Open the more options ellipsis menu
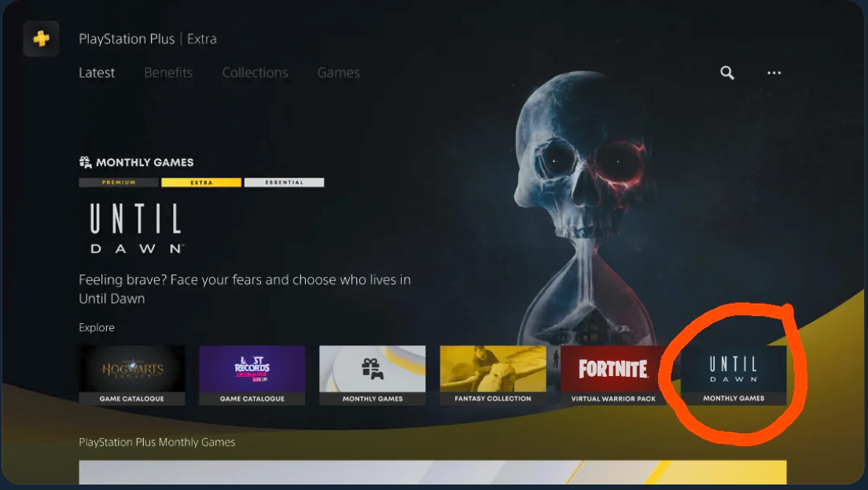868x490 pixels. tap(773, 72)
